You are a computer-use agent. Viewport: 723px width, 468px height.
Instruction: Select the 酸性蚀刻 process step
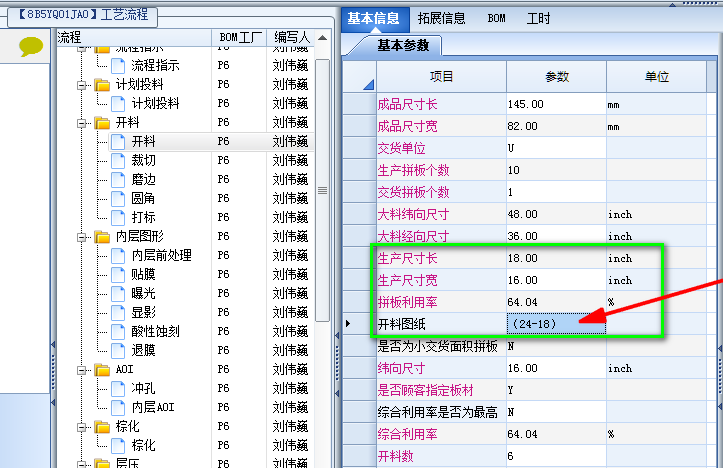(155, 332)
